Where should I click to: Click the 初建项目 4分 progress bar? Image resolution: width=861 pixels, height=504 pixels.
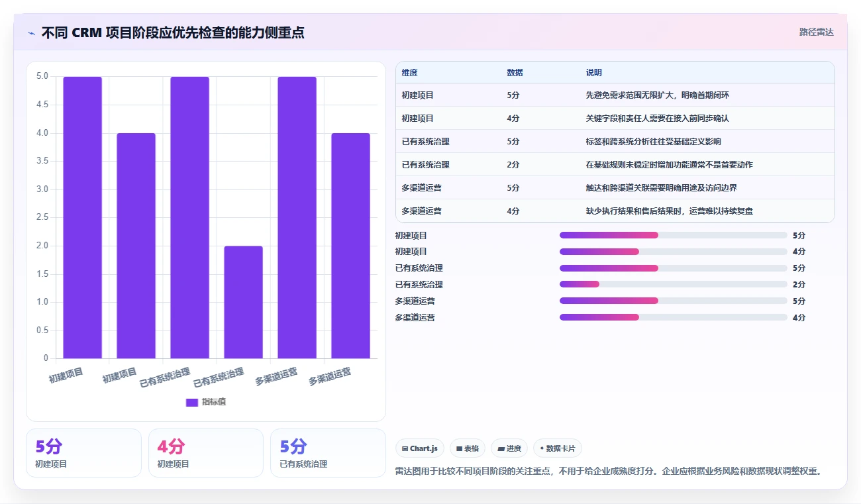(x=673, y=252)
